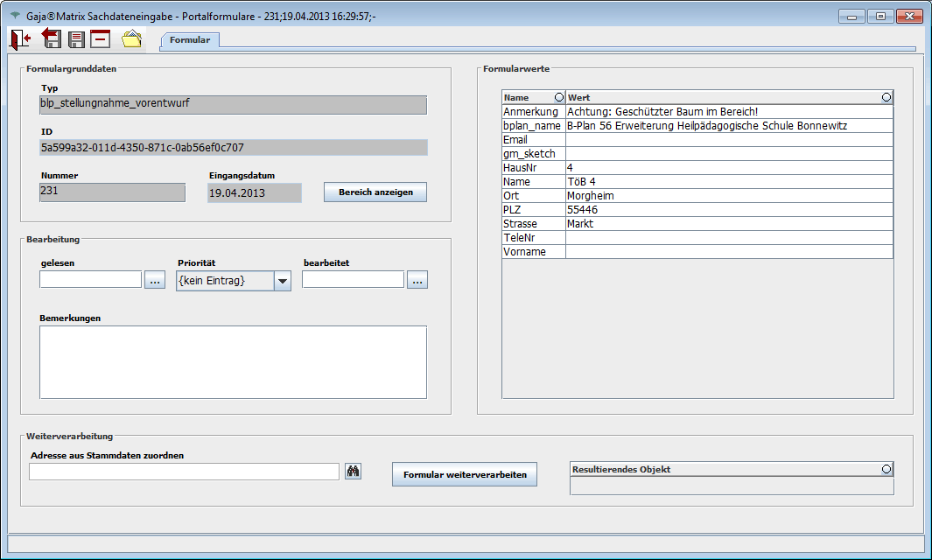The height and width of the screenshot is (560, 932).
Task: Click into the Bemerkungen text area
Action: (233, 362)
